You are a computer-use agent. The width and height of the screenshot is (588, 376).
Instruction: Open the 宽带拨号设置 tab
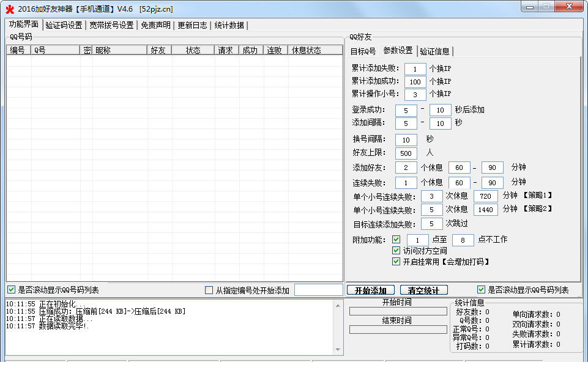[x=111, y=25]
